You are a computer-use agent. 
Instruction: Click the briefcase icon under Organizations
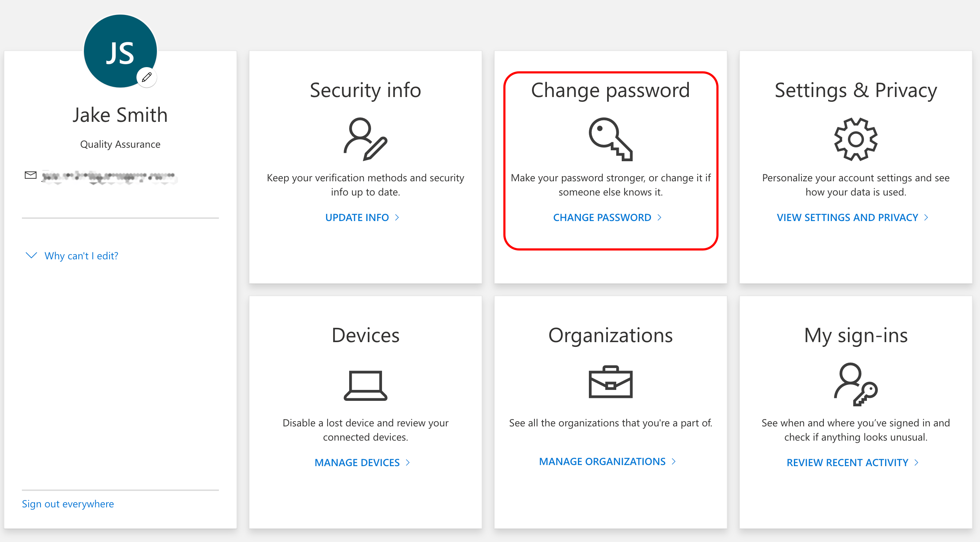point(610,382)
